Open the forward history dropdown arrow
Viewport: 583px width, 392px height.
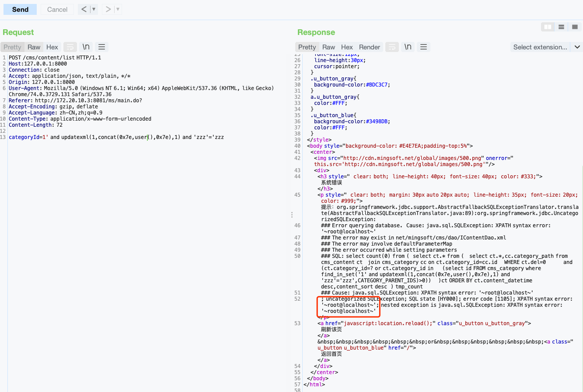118,9
